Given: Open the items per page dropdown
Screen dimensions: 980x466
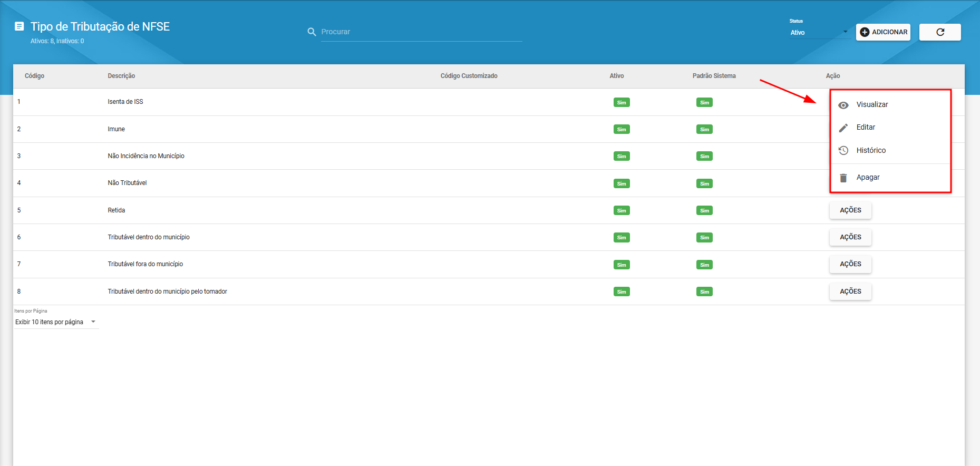Looking at the screenshot, I should click(56, 322).
